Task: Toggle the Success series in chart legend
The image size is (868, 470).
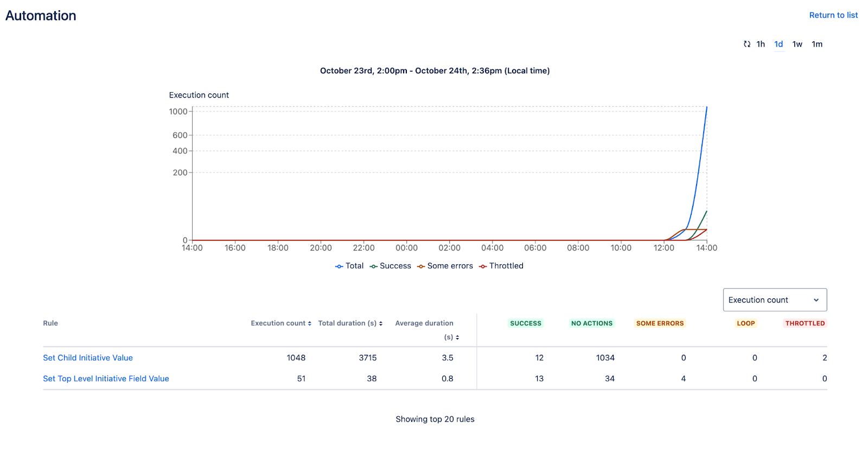Action: click(x=391, y=266)
